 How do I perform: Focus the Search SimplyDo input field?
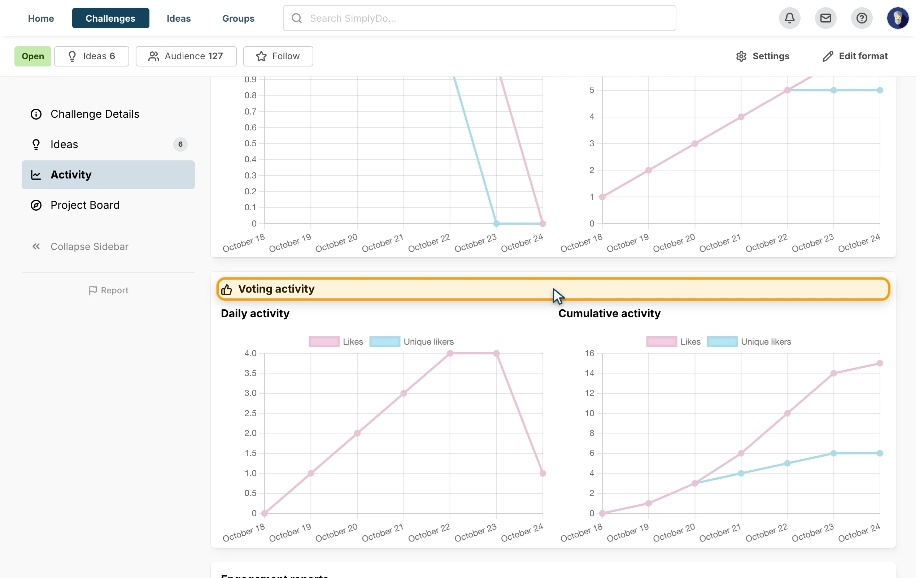click(x=479, y=18)
